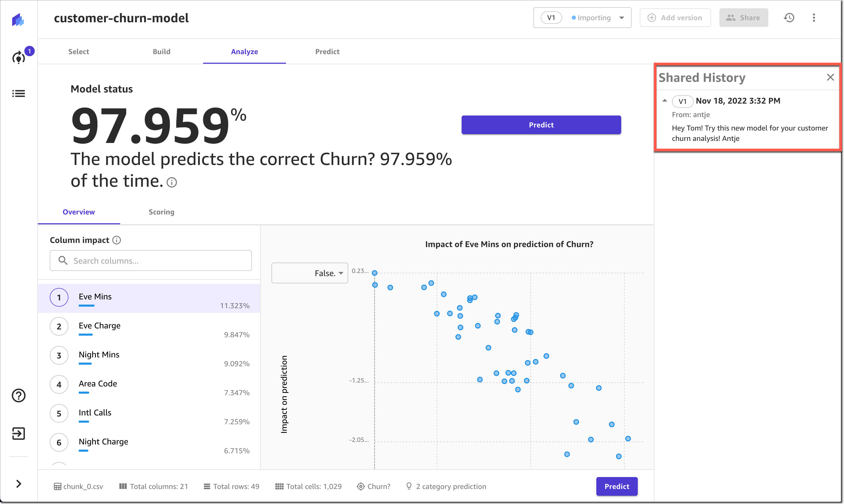Open the notifications icon with the badge

coord(19,57)
